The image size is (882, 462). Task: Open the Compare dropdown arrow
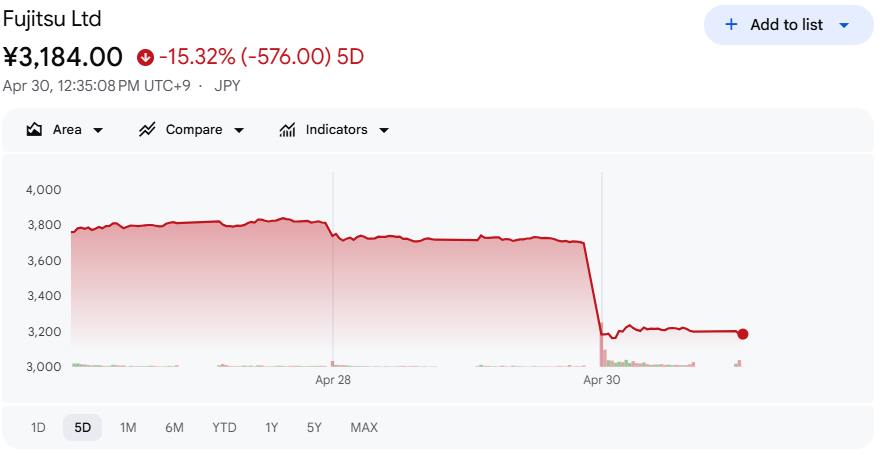tap(239, 130)
